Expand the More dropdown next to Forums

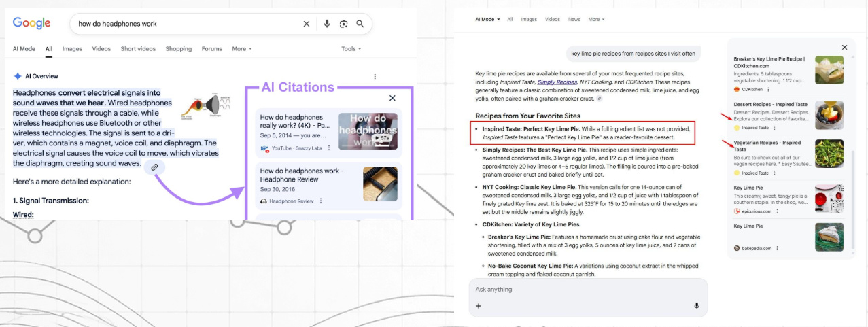[x=242, y=49]
